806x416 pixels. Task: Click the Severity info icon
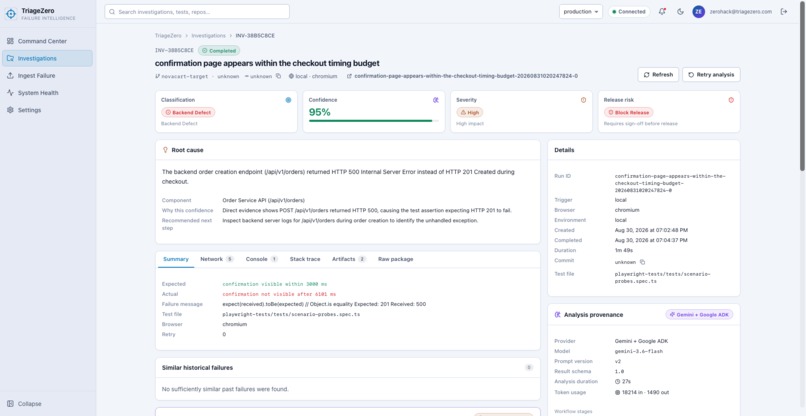(x=583, y=100)
